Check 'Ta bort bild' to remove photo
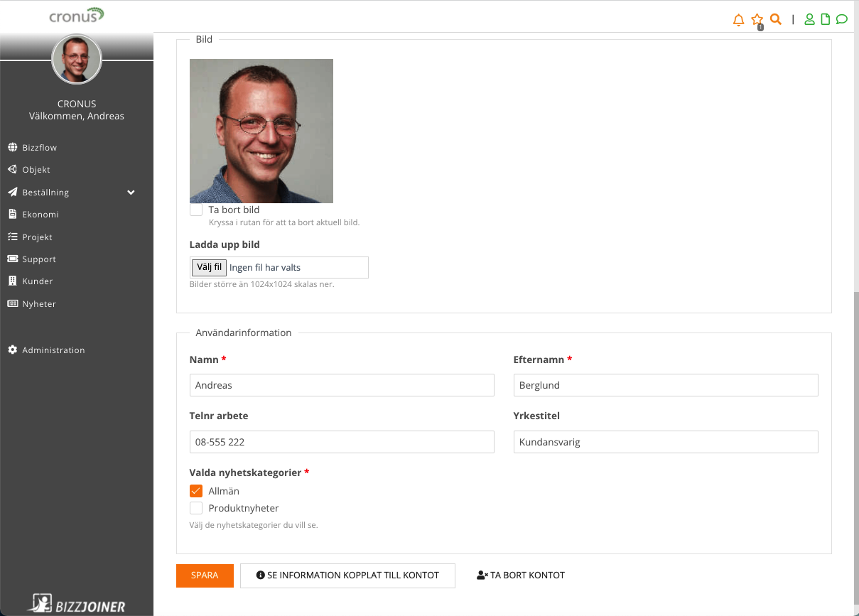The height and width of the screenshot is (616, 859). pos(195,209)
